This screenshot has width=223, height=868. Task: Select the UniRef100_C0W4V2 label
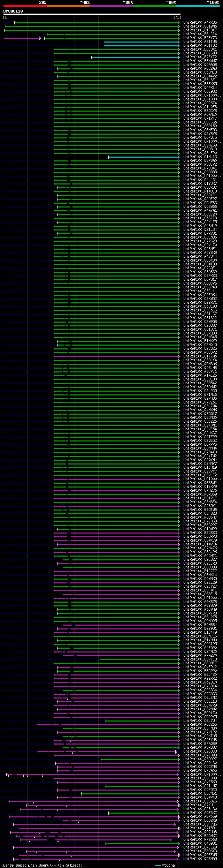click(200, 76)
